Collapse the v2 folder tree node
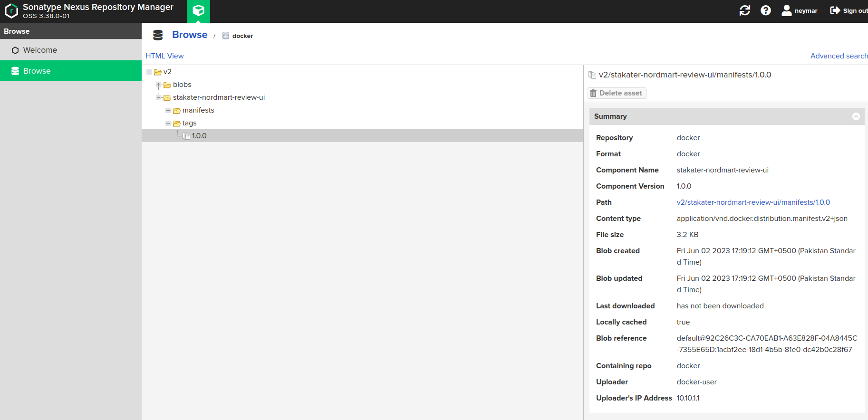Screen dimensions: 868x420 click(x=149, y=72)
